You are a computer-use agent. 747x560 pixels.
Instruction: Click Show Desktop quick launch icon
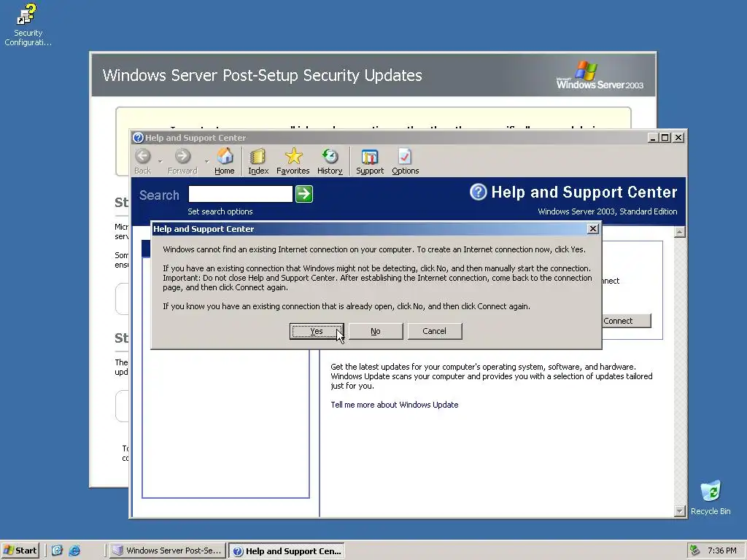point(57,551)
